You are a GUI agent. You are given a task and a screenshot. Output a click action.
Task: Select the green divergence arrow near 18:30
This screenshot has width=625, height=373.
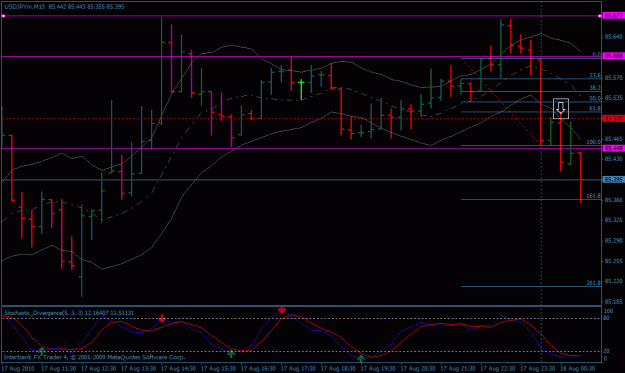click(361, 359)
